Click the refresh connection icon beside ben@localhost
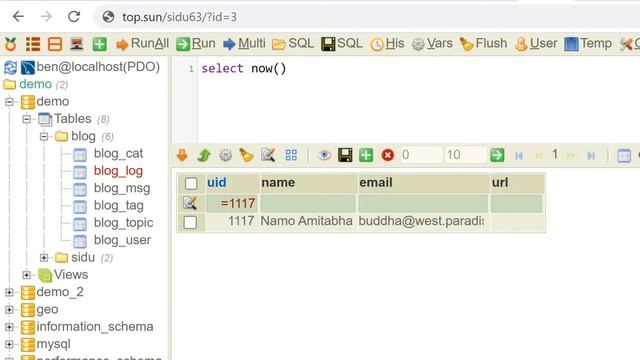Image resolution: width=640 pixels, height=360 pixels. point(11,67)
